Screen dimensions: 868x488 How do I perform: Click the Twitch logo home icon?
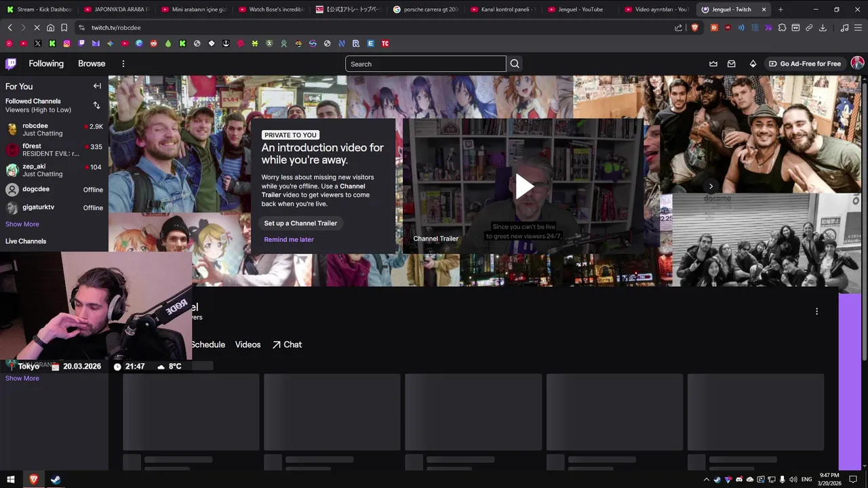[x=11, y=64]
